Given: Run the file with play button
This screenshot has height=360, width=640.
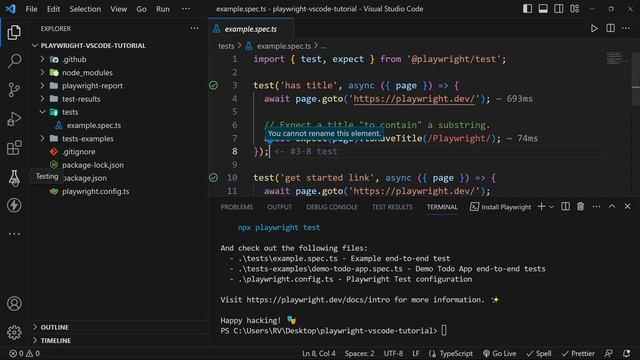Looking at the screenshot, I should 594,29.
